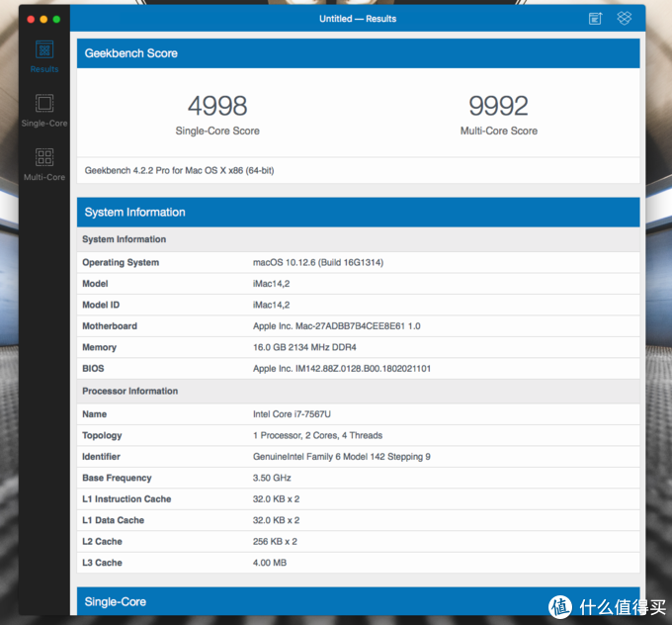Click the 16.0 GB 2134 MHz DDR4 value
672x625 pixels.
point(304,347)
